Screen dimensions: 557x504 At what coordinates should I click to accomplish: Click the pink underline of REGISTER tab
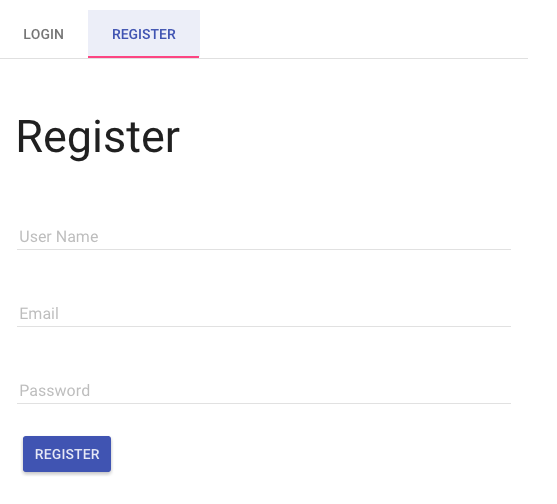click(144, 57)
